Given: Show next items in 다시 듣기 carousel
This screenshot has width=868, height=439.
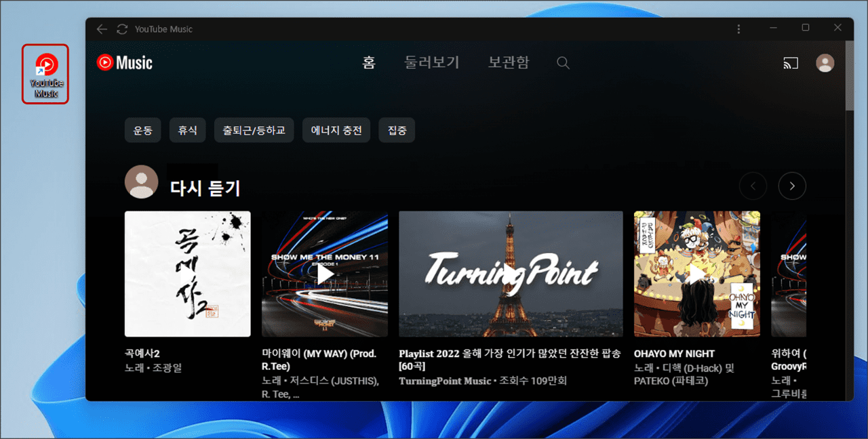Looking at the screenshot, I should (792, 186).
